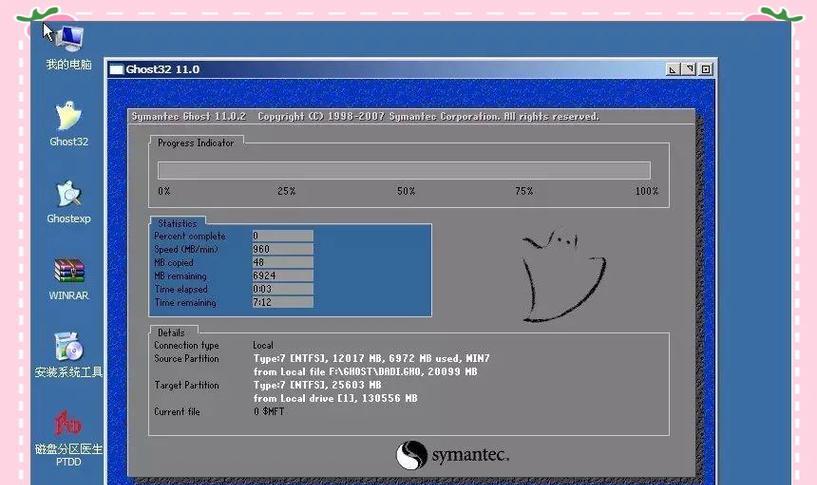The width and height of the screenshot is (817, 485).
Task: Click the 100% progress marker label
Action: click(647, 191)
